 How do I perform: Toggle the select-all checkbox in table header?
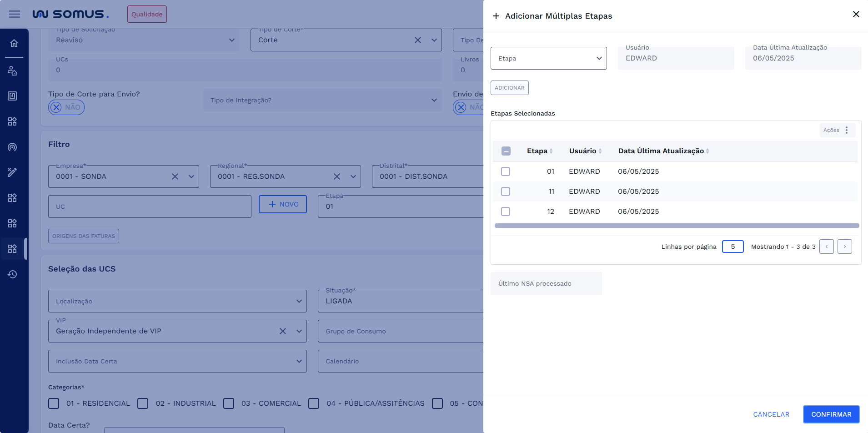[506, 151]
